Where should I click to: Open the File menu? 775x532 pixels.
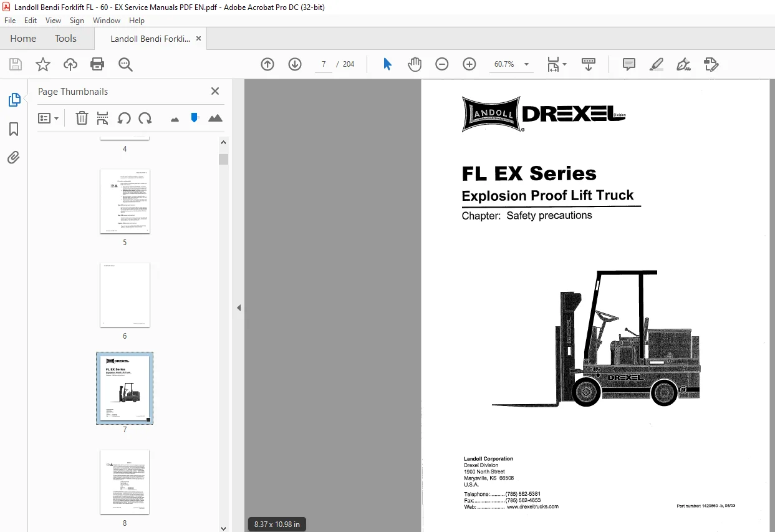pyautogui.click(x=10, y=21)
